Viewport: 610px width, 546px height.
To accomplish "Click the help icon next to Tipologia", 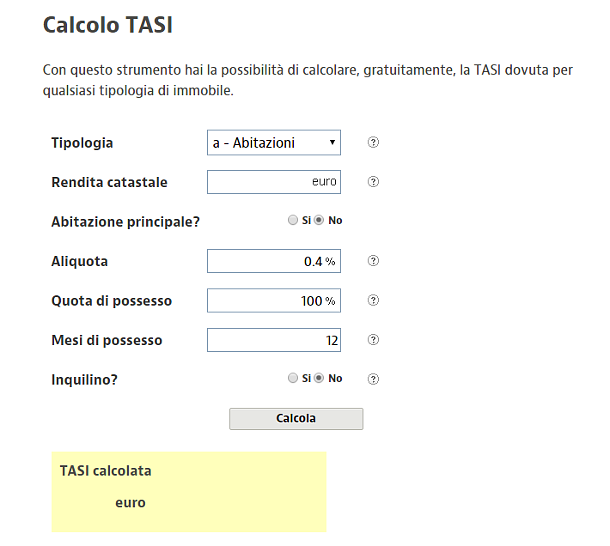I will pos(374,143).
